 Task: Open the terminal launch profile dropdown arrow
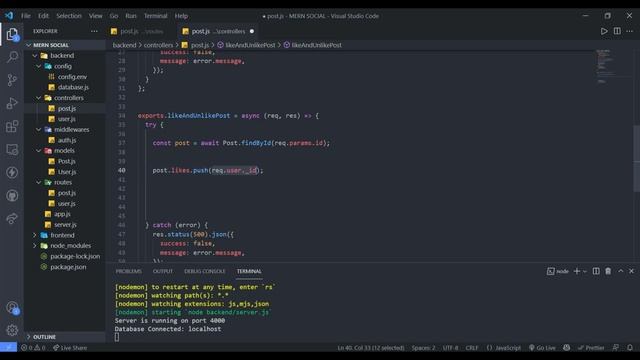click(x=585, y=271)
